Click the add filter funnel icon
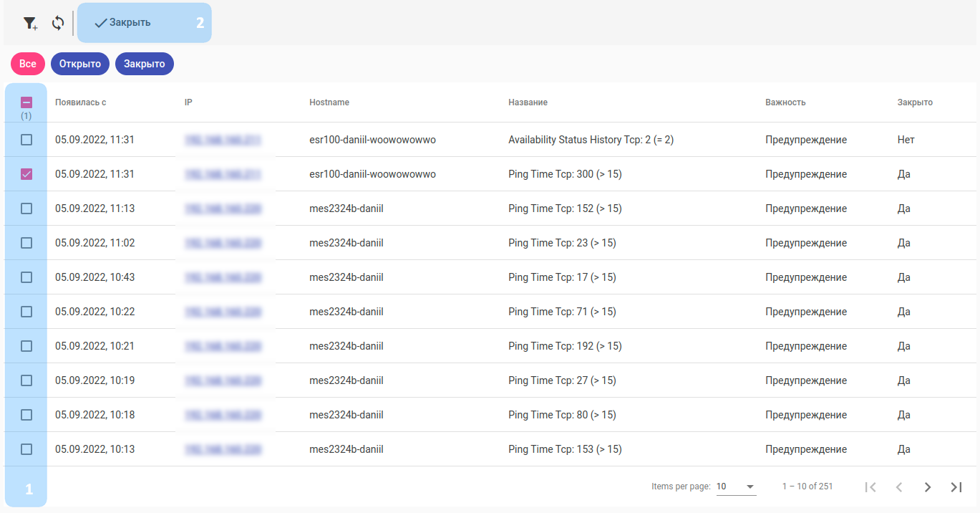Image resolution: width=980 pixels, height=513 pixels. click(30, 23)
